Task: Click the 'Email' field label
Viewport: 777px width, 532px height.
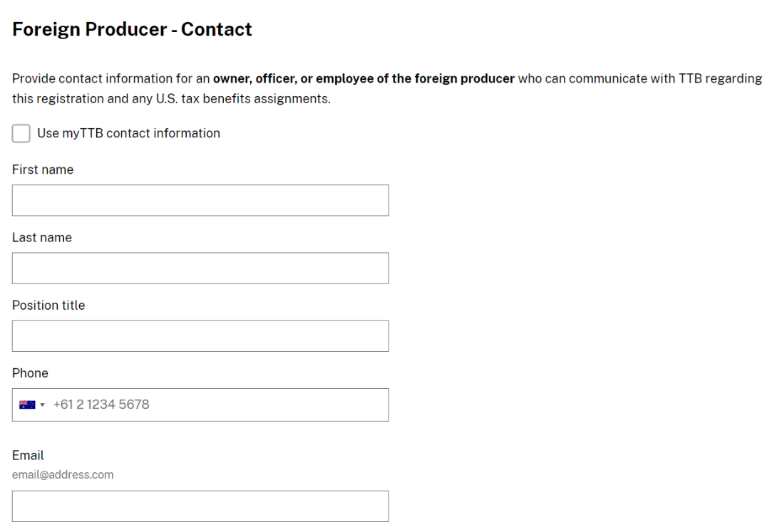Action: (28, 455)
